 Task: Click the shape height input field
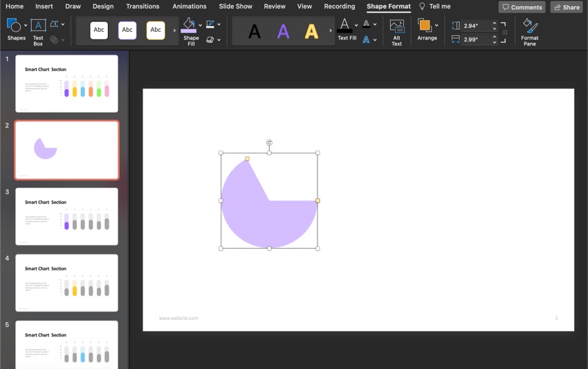pos(477,26)
